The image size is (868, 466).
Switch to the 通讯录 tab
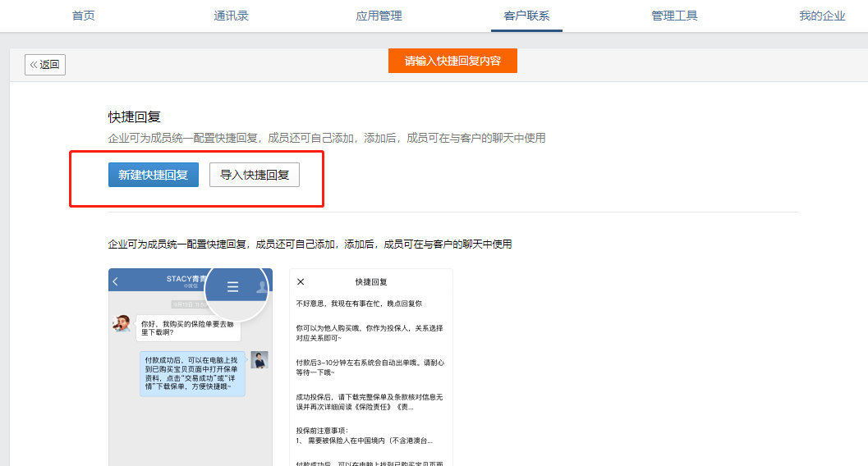232,16
